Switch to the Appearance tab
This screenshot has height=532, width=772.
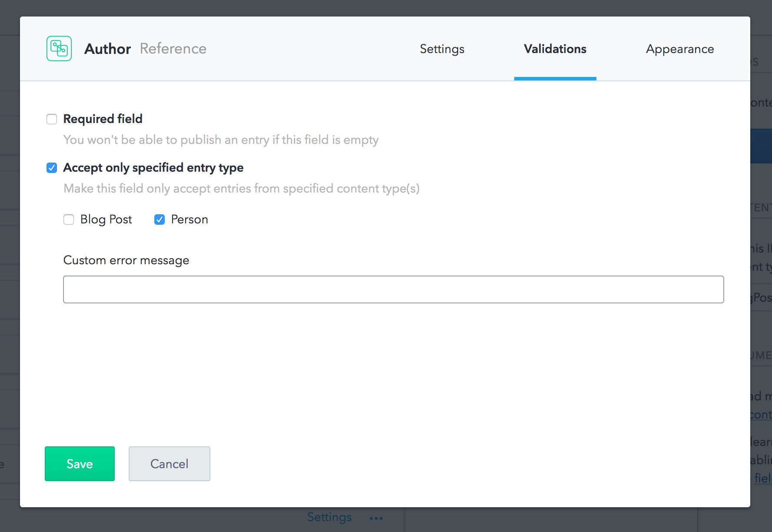click(x=679, y=49)
